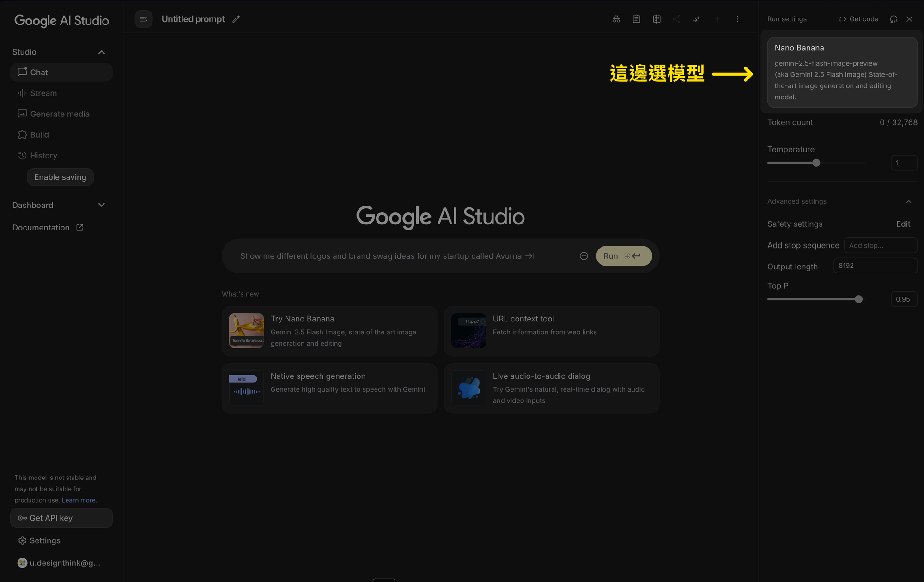Click the Get API key button
The height and width of the screenshot is (582, 924).
[61, 518]
